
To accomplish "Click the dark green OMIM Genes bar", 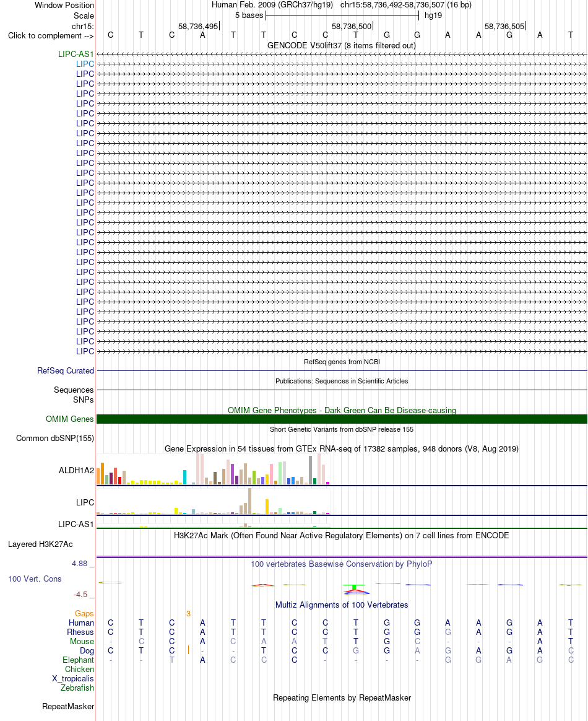I will coord(342,419).
